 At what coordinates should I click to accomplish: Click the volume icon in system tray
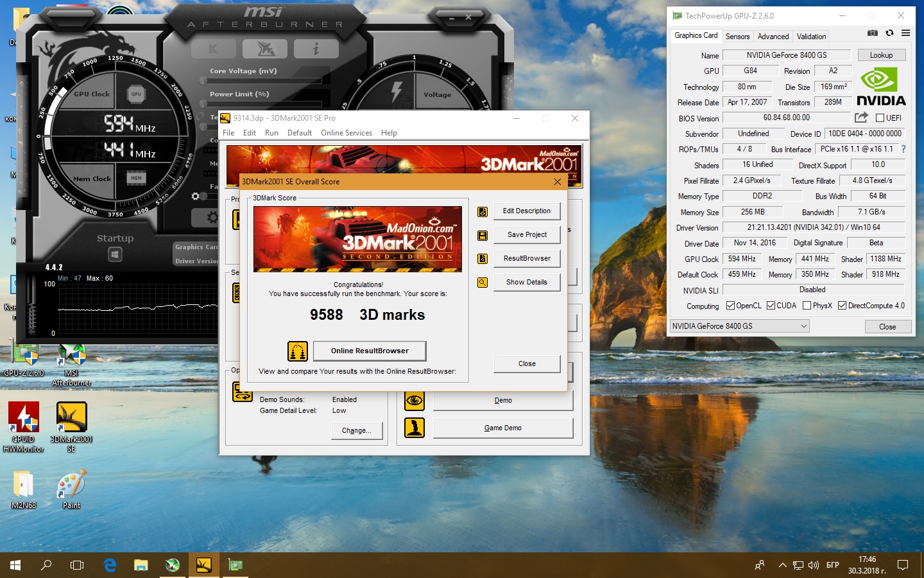pos(814,565)
